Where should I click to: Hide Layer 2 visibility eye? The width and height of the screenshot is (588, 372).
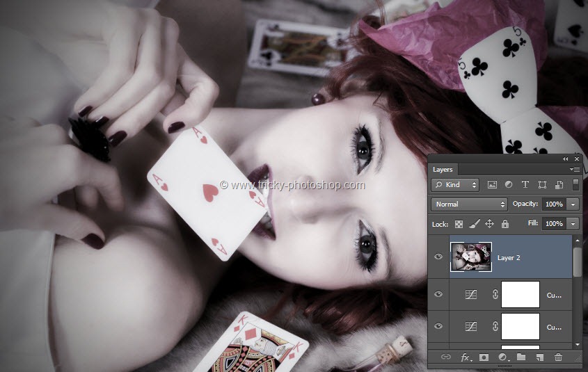click(x=438, y=257)
